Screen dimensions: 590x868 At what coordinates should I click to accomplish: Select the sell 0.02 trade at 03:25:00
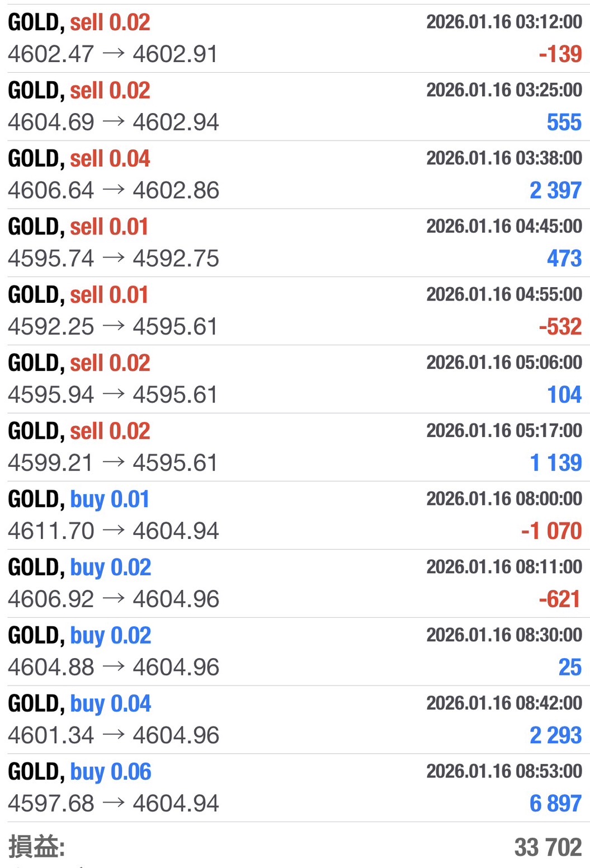pyautogui.click(x=295, y=106)
